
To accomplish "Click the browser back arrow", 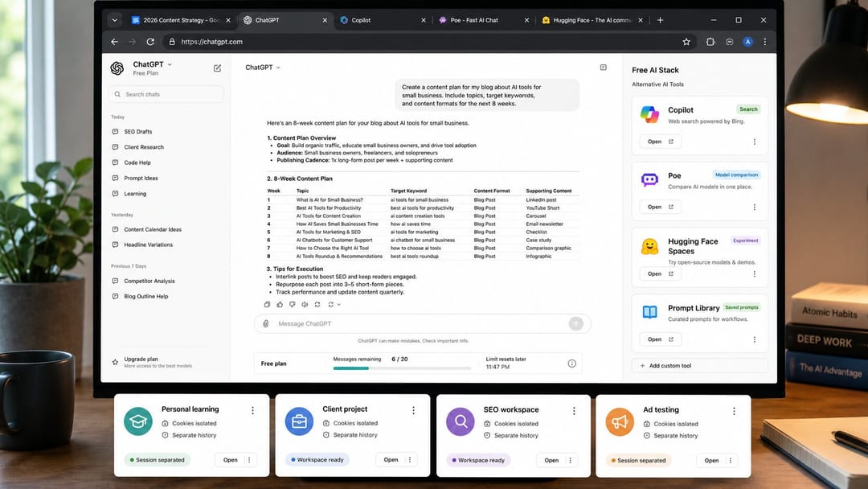I will pyautogui.click(x=115, y=42).
